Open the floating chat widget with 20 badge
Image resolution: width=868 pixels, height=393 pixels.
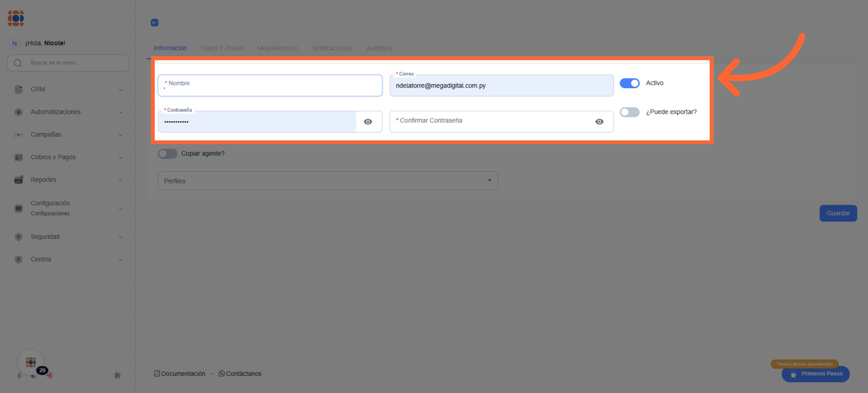31,362
